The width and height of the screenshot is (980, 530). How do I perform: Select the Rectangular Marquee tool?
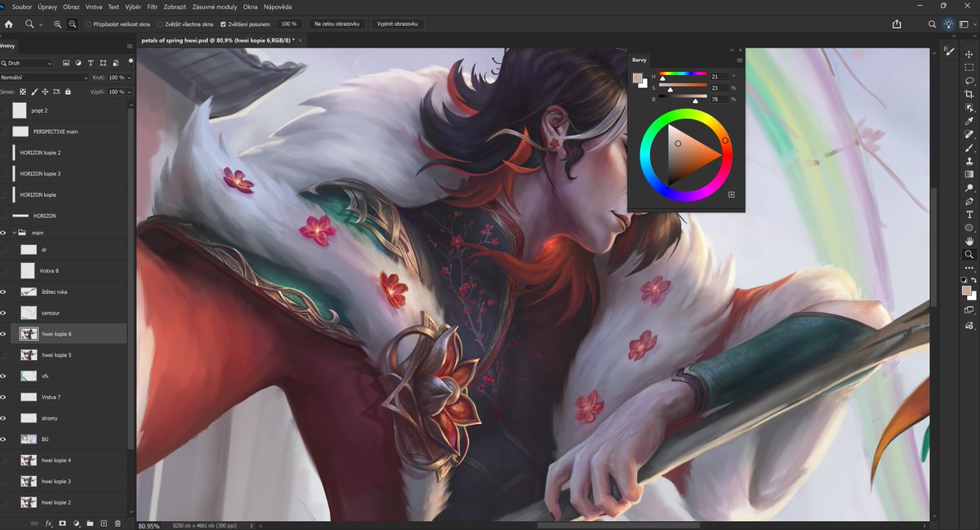point(969,67)
